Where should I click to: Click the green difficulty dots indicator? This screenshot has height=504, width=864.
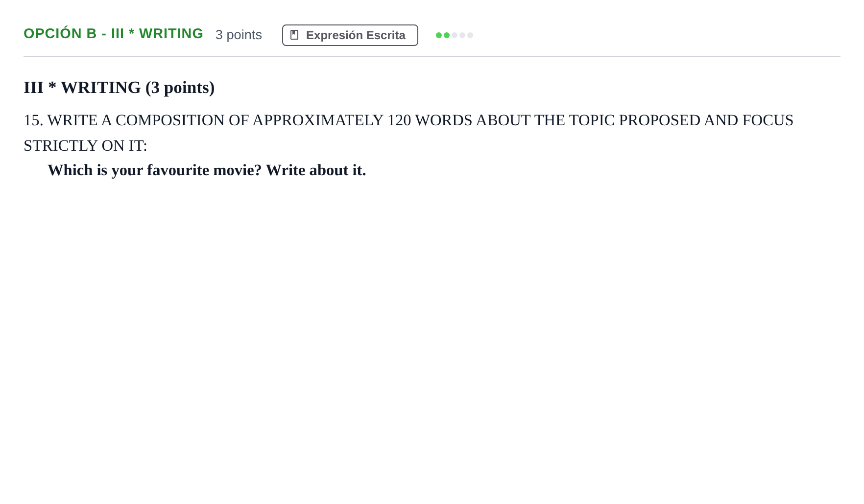pyautogui.click(x=454, y=35)
